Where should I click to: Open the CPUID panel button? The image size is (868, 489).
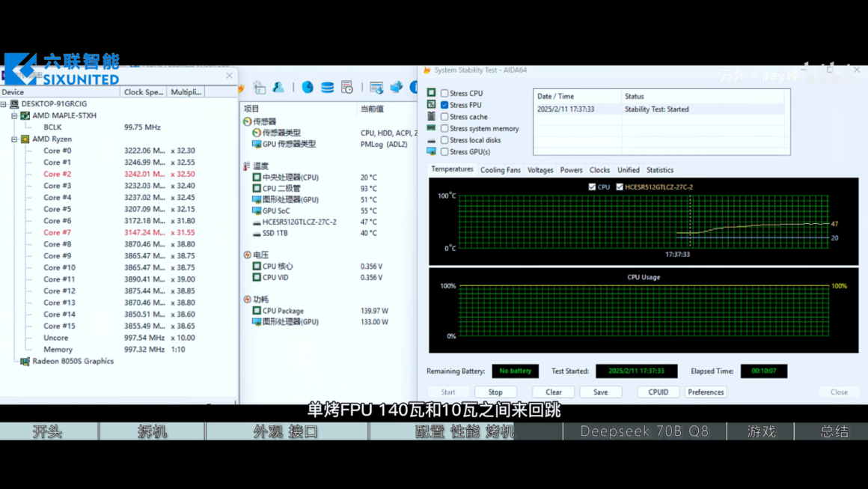coord(658,392)
